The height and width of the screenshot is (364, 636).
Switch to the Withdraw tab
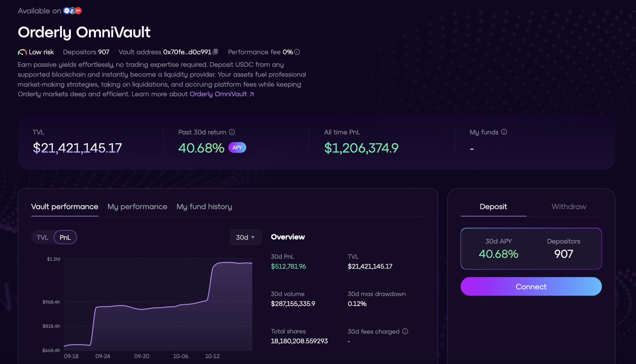pos(569,207)
